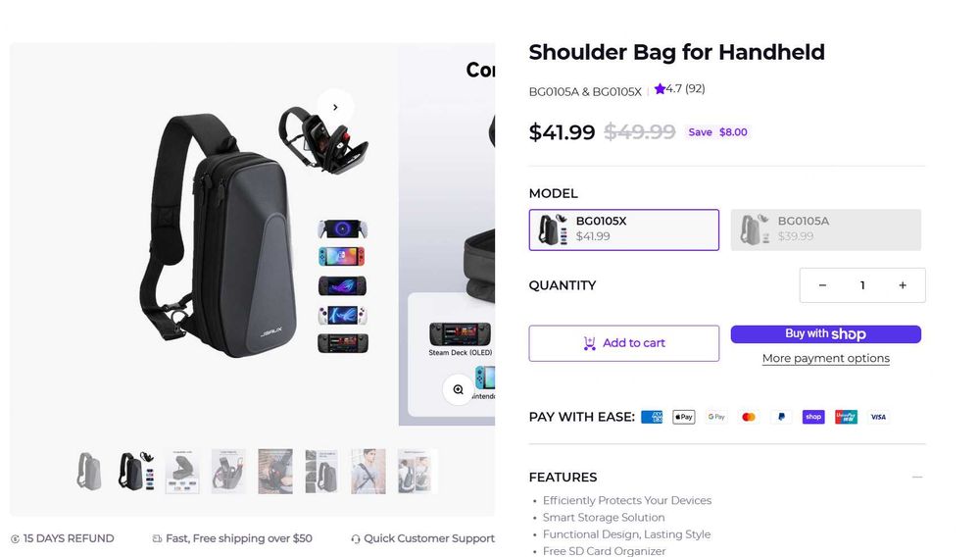Screen dimensions: 980x557
Task: Select the BG0105A model option
Action: coord(825,229)
